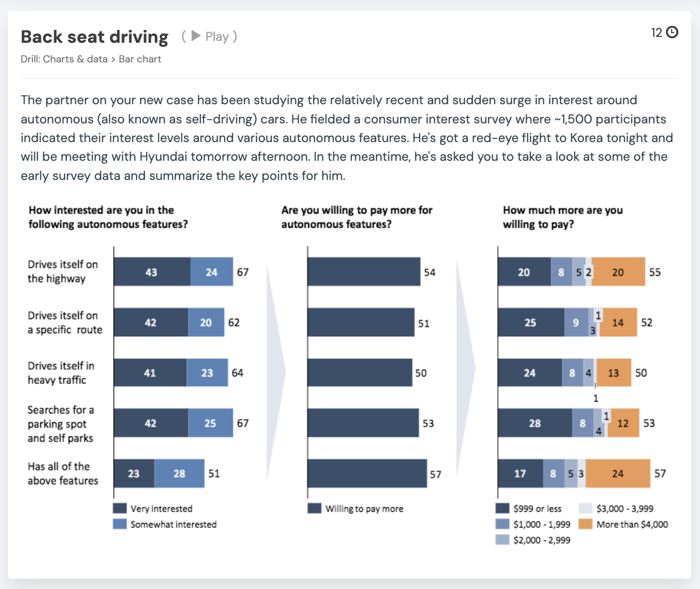Open the 'Bar chart' breadcrumb entry
The image size is (700, 589).
tap(140, 59)
